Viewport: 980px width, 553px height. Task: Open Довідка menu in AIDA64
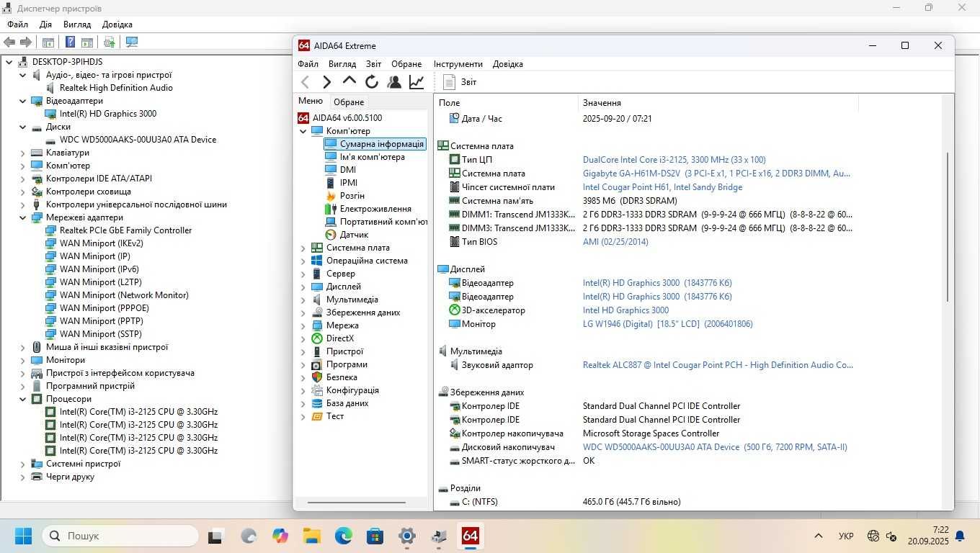point(508,64)
